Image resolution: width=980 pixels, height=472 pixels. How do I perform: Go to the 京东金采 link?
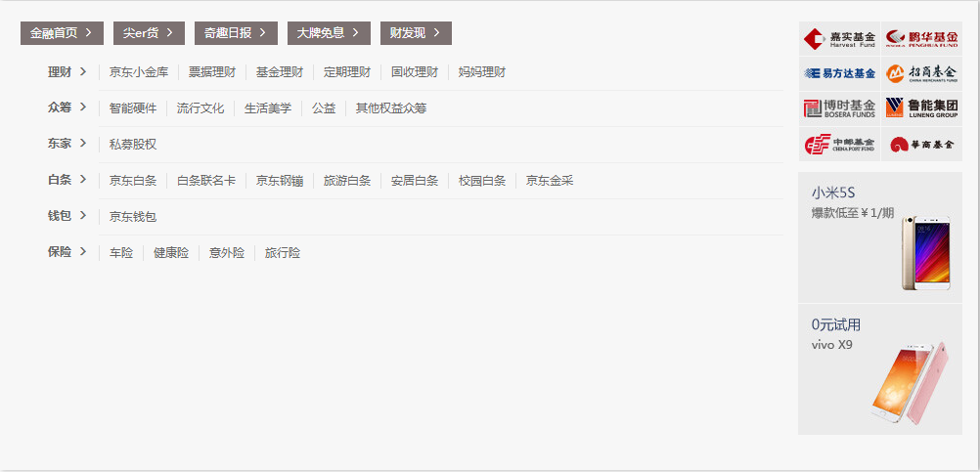point(550,181)
